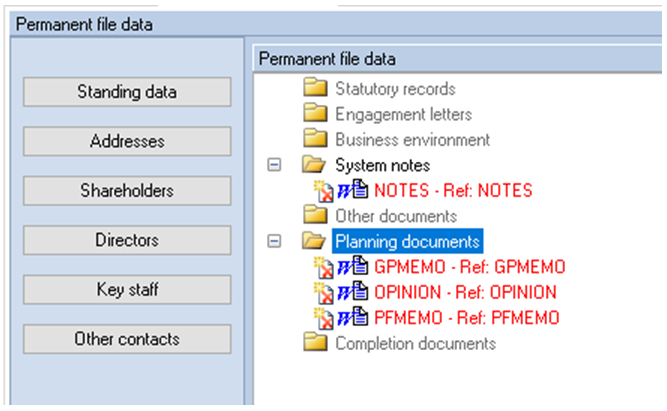
Task: Select the highlighted Planning documents label
Action: pos(408,241)
